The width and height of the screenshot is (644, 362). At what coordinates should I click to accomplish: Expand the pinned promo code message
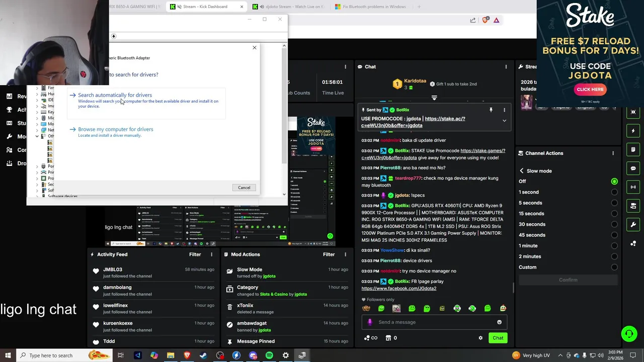pyautogui.click(x=504, y=121)
